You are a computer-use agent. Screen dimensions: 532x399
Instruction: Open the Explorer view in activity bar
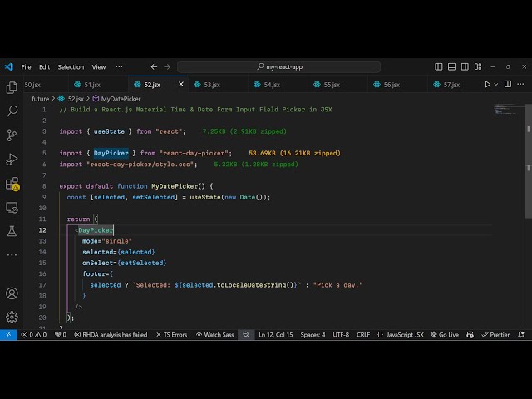click(x=12, y=87)
